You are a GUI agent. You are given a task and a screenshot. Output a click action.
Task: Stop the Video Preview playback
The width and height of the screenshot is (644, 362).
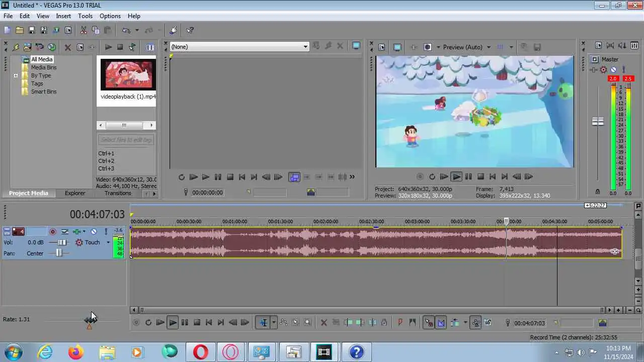coord(480,176)
